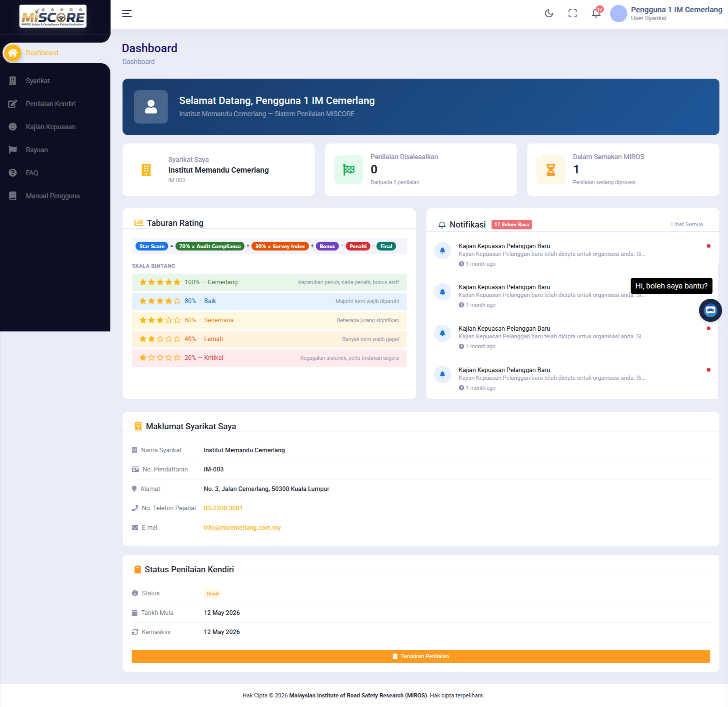Click Lihat Semua notifications link
This screenshot has height=707, width=728.
[x=687, y=224]
